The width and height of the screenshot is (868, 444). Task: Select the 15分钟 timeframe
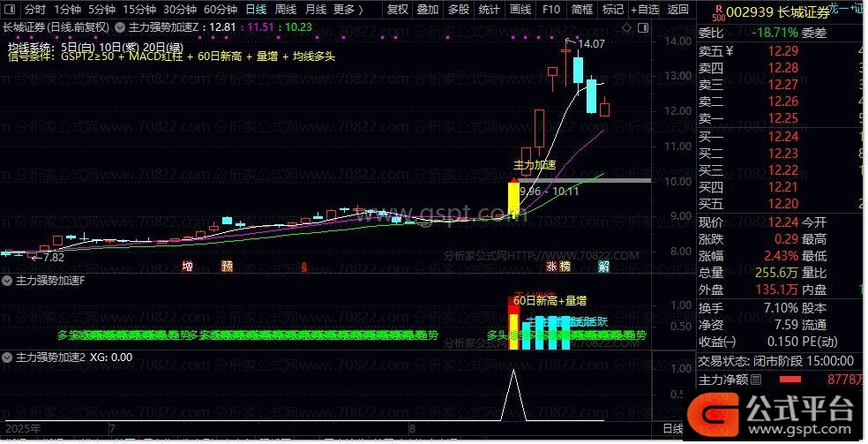click(139, 10)
